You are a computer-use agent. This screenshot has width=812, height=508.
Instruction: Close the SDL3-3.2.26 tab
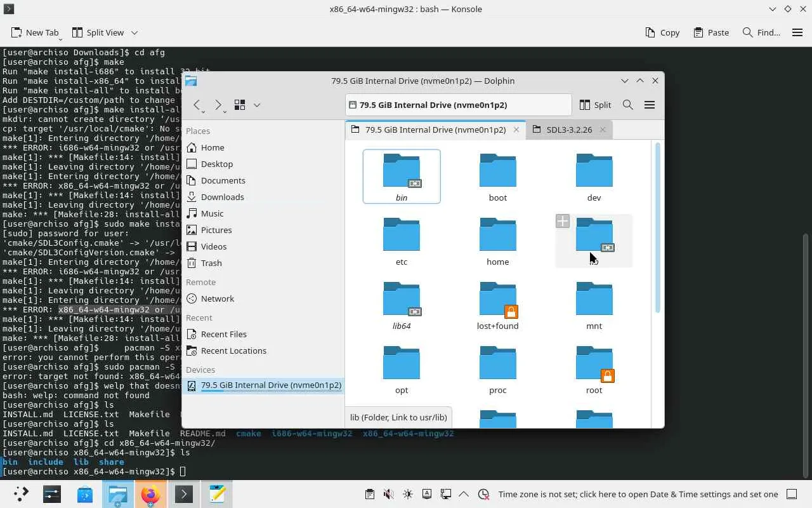coord(603,130)
